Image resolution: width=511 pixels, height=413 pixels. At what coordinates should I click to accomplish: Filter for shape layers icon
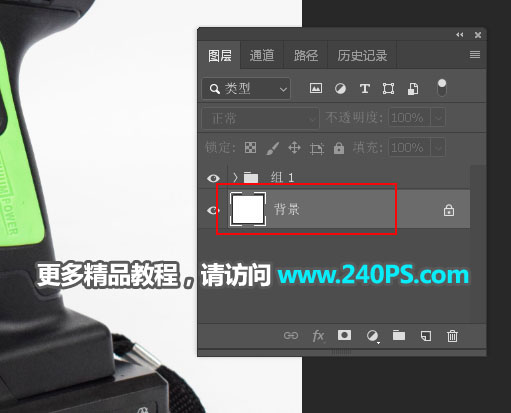[x=388, y=89]
